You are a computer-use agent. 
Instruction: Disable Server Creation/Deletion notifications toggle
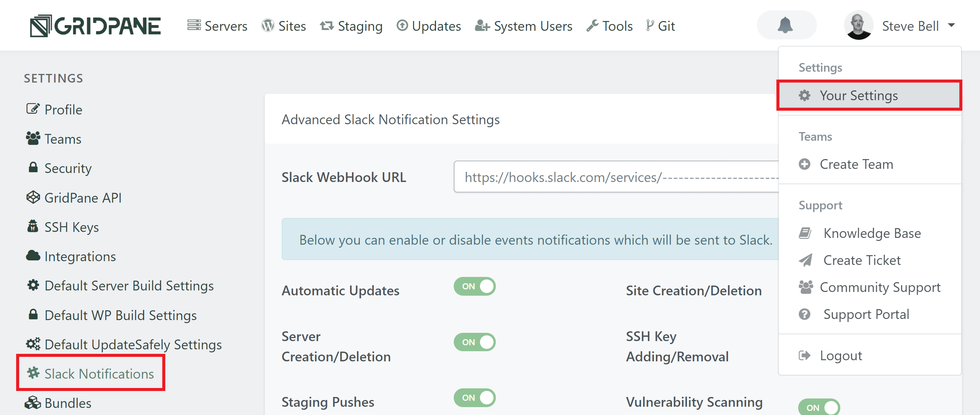coord(474,342)
